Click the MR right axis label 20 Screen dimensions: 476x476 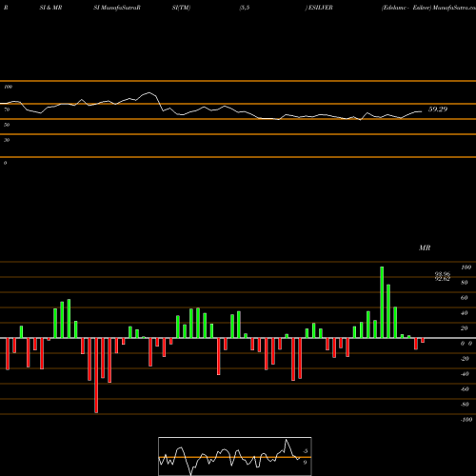pyautogui.click(x=465, y=328)
